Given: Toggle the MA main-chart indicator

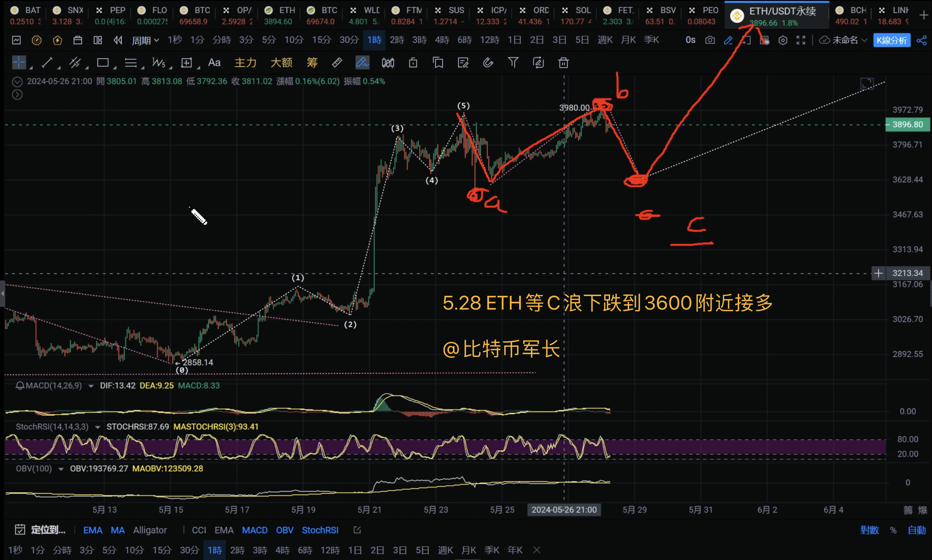Looking at the screenshot, I should pyautogui.click(x=118, y=530).
